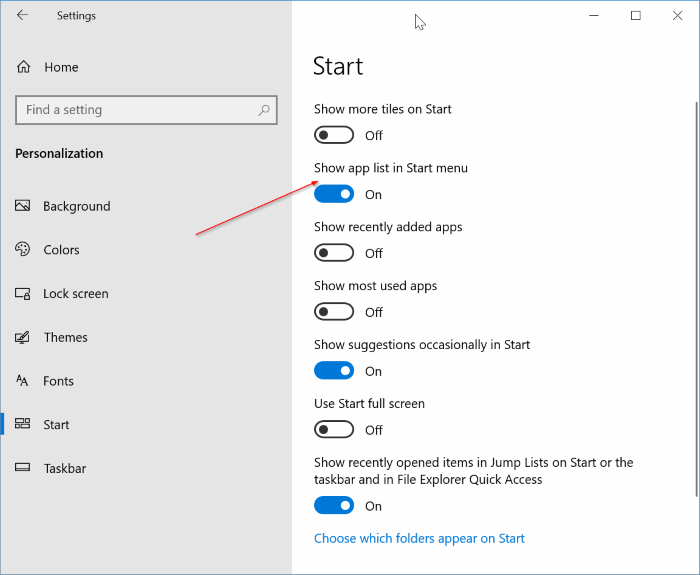Open Taskbar settings page

point(65,468)
